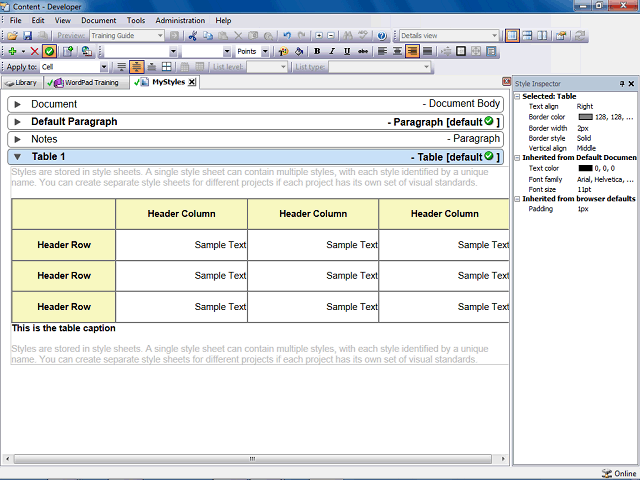Toggle Bold formatting
The height and width of the screenshot is (480, 640).
coord(317,51)
